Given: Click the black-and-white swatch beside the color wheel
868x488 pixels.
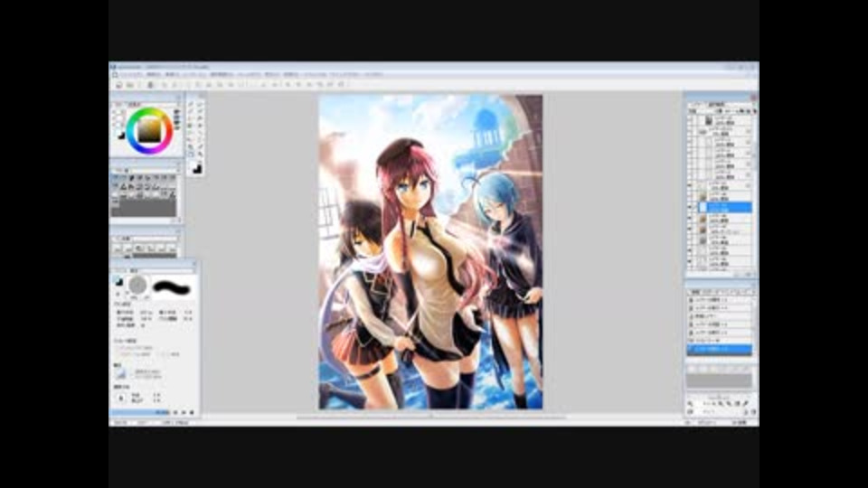Looking at the screenshot, I should (x=120, y=136).
